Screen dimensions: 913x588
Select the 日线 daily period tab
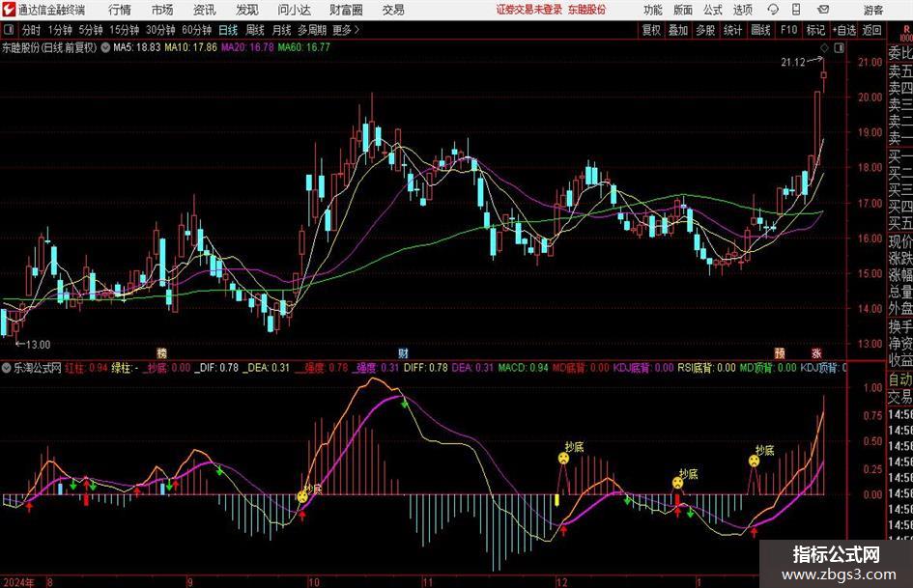click(228, 30)
